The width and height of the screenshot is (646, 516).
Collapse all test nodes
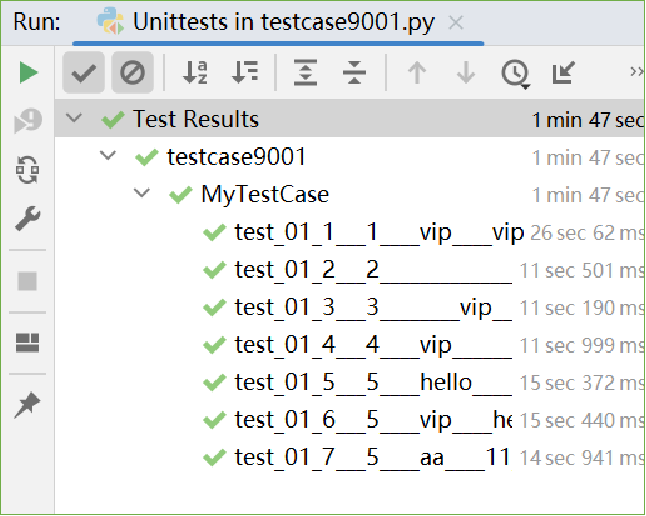[x=354, y=72]
